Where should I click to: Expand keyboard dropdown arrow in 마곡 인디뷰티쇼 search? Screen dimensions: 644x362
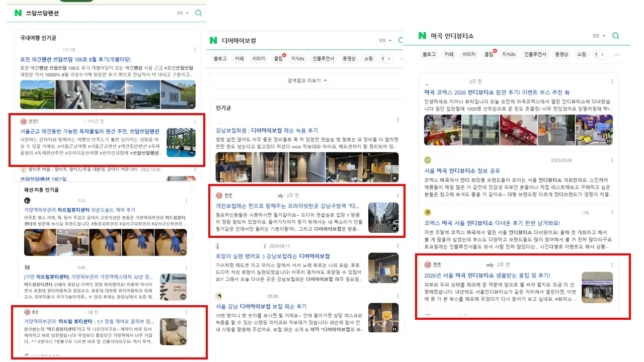coord(603,36)
